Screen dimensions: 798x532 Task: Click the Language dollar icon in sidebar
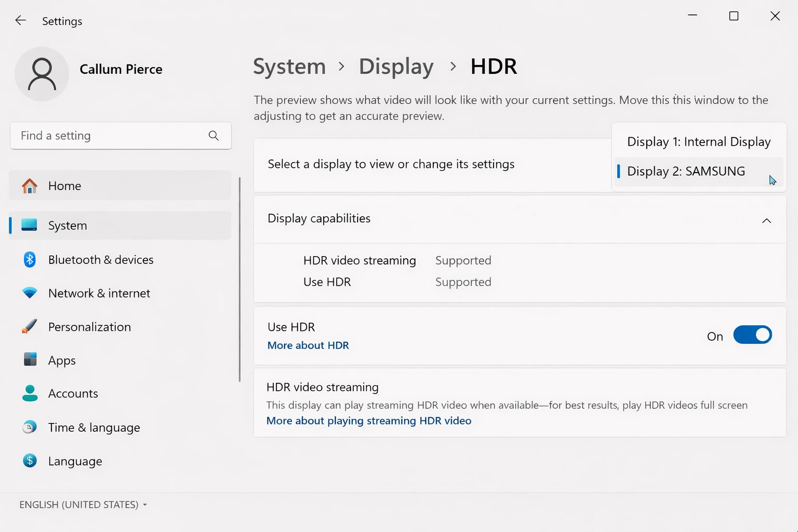30,460
